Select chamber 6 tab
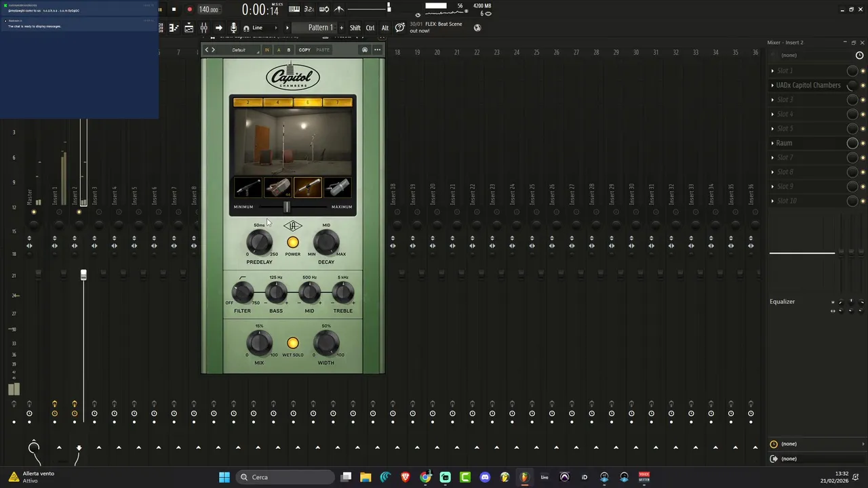The image size is (868, 488). click(308, 102)
